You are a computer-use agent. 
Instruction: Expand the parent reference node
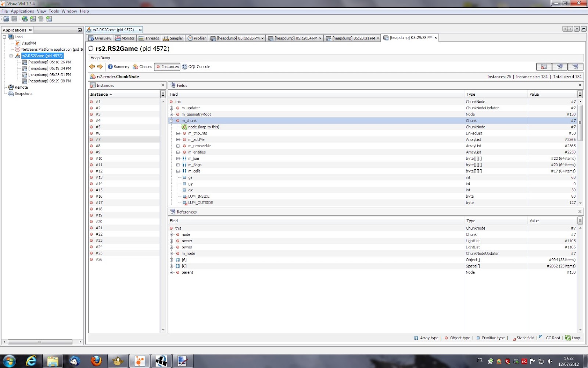[x=171, y=273]
